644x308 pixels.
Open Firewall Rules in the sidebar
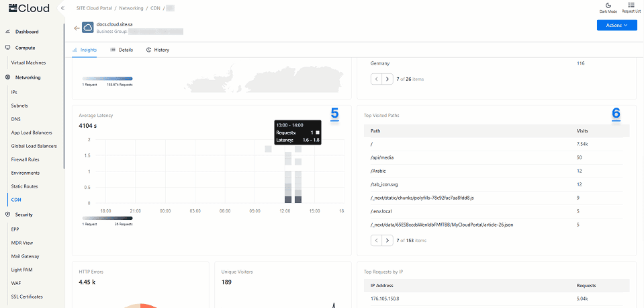[26, 159]
